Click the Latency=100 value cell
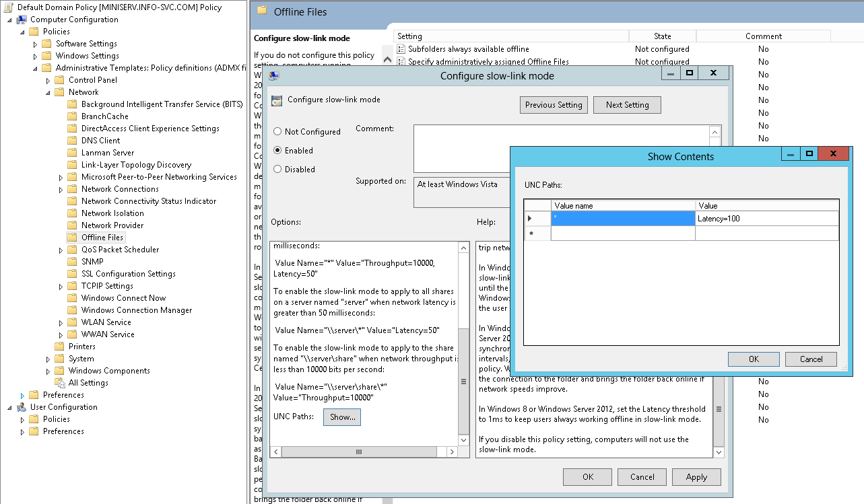 coord(767,218)
